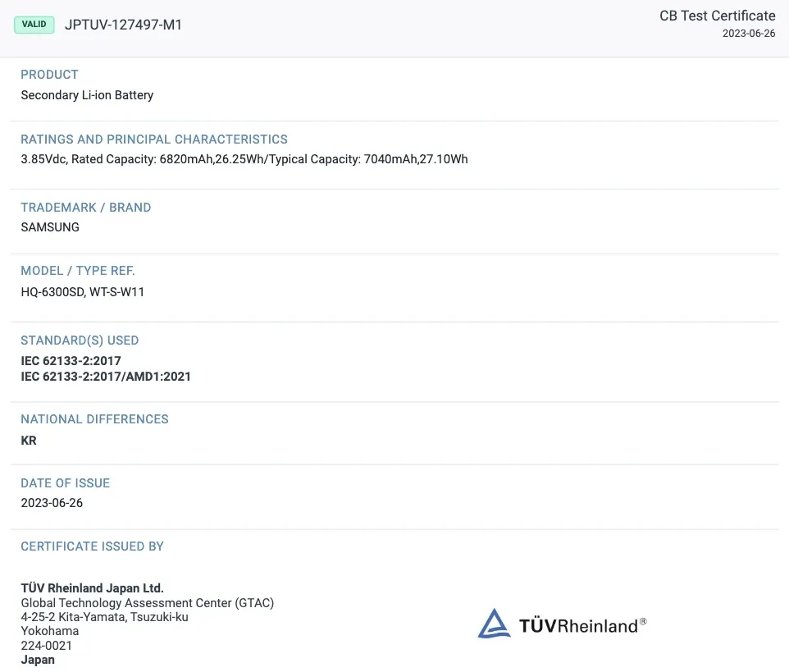
Task: Click the date under Date of Issue
Action: point(52,503)
